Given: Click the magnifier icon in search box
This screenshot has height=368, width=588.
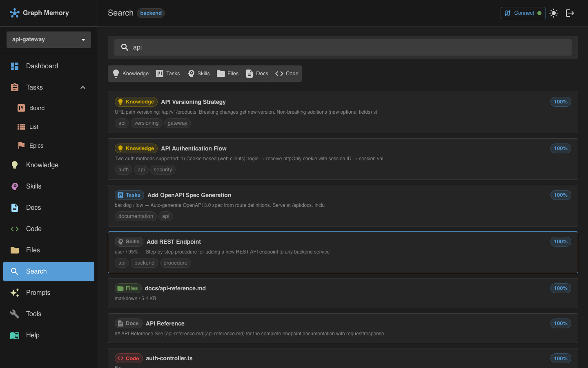Looking at the screenshot, I should [125, 47].
